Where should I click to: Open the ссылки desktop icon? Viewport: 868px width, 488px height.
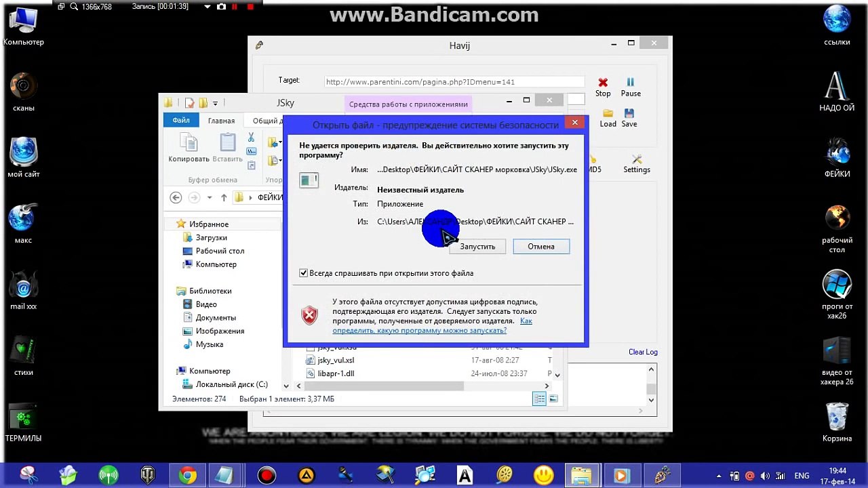coord(837,26)
